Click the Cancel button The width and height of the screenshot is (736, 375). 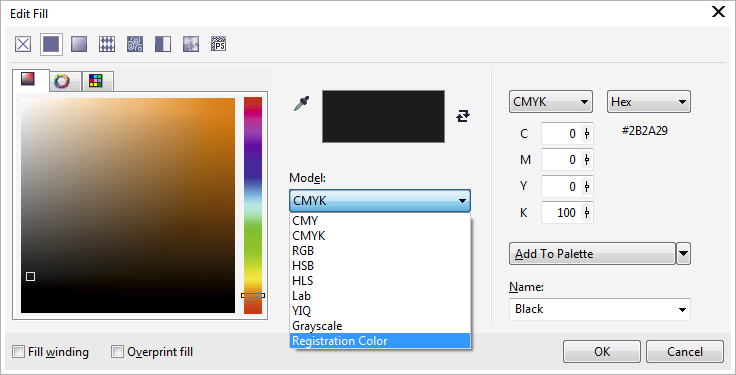pos(685,352)
